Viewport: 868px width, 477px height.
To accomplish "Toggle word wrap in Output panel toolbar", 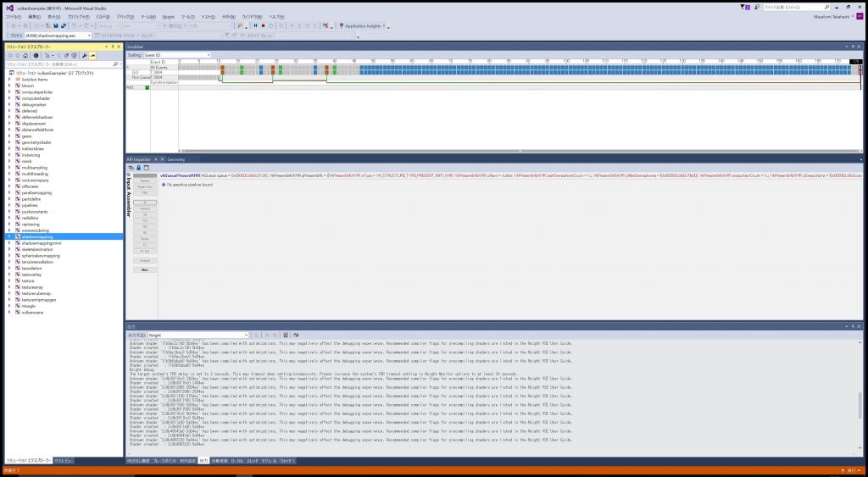I will 296,335.
